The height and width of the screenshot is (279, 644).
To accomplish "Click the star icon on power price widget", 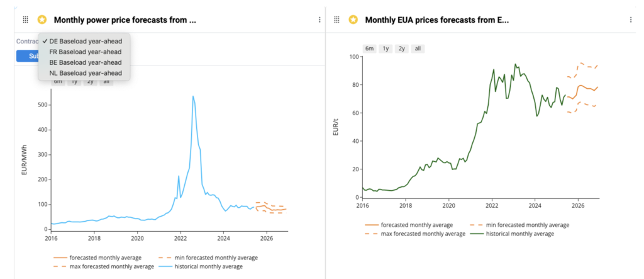I will pyautogui.click(x=42, y=20).
